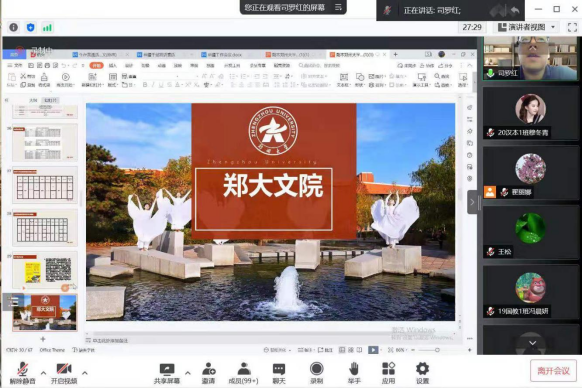The width and height of the screenshot is (582, 389).
Task: Open the 成员(99+) members list
Action: click(x=243, y=373)
